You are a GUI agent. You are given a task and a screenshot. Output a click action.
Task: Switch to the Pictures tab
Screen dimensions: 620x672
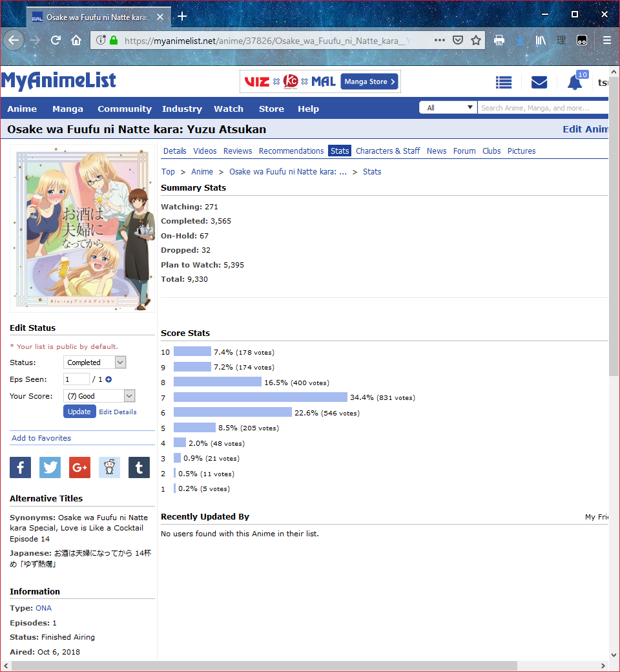tap(521, 151)
